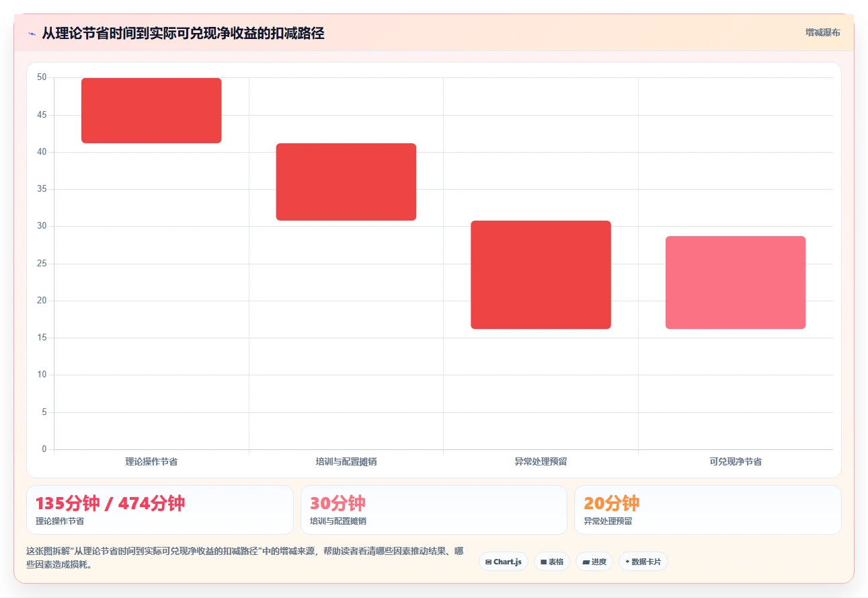Click the 表格 tag chip

click(x=552, y=562)
